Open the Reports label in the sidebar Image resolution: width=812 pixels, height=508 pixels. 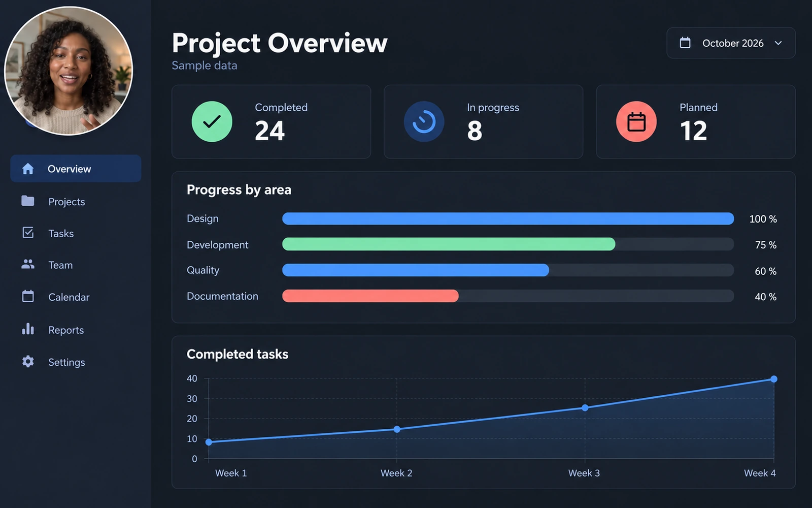pos(66,330)
